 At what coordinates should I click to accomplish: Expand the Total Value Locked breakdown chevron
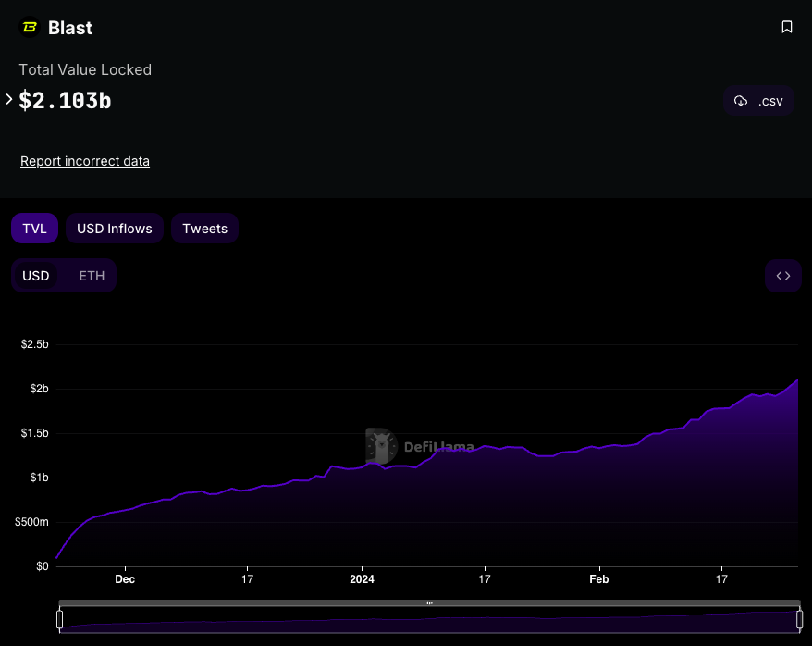point(9,99)
